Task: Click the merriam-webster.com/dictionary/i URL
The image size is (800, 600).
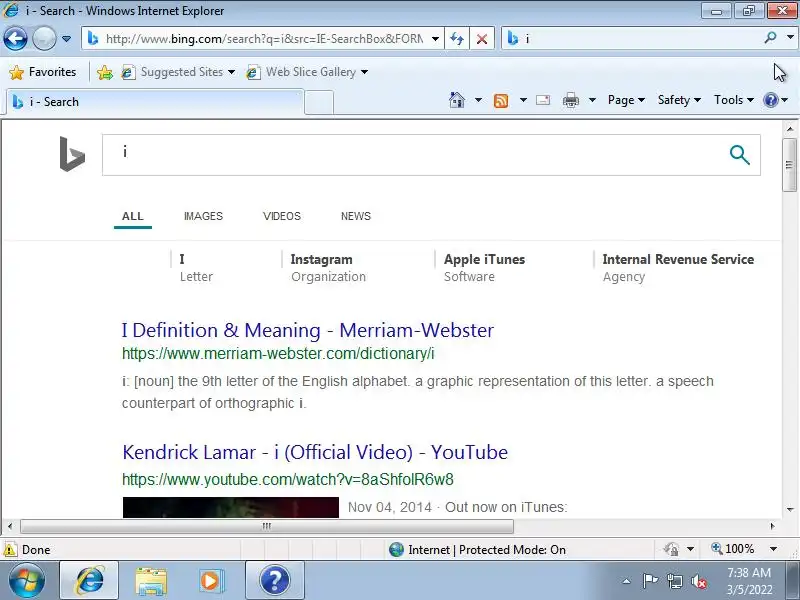Action: click(x=278, y=354)
